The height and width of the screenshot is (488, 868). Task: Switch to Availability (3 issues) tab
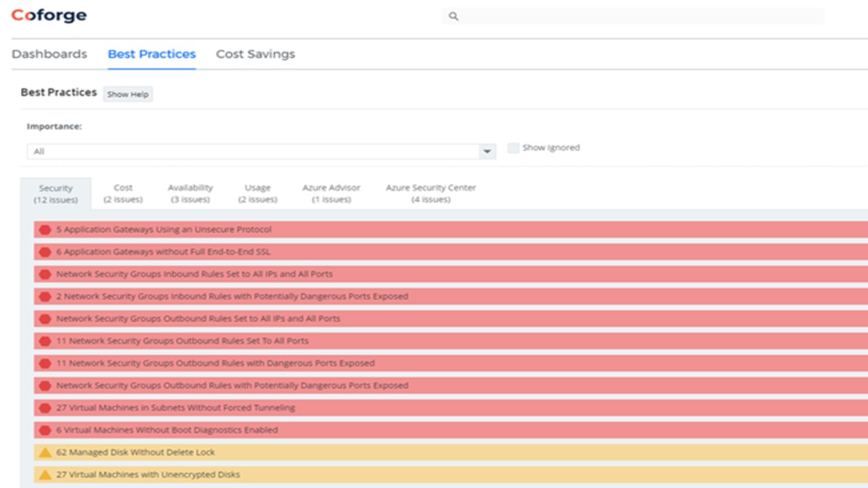(x=190, y=193)
